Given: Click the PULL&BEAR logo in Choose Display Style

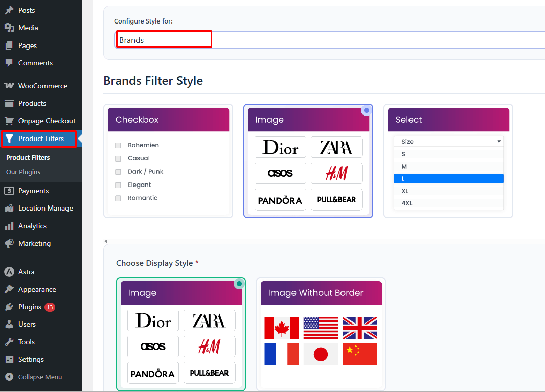Looking at the screenshot, I should [x=209, y=373].
